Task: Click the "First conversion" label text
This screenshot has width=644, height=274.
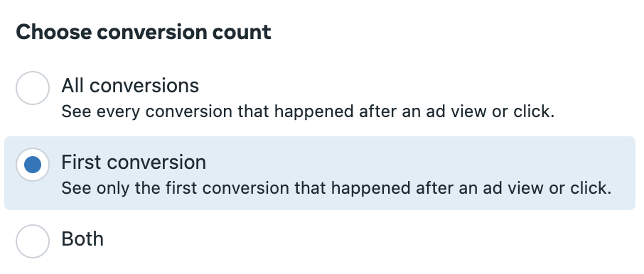Action: [x=134, y=163]
